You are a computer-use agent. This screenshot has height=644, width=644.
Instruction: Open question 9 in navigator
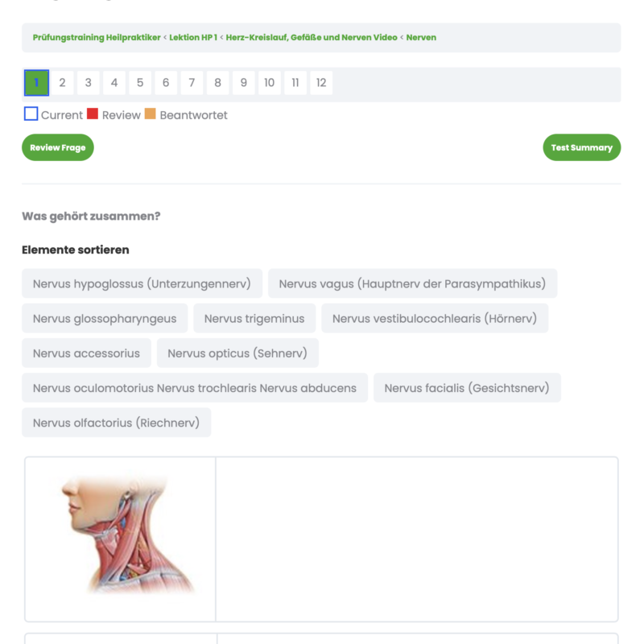click(x=243, y=83)
